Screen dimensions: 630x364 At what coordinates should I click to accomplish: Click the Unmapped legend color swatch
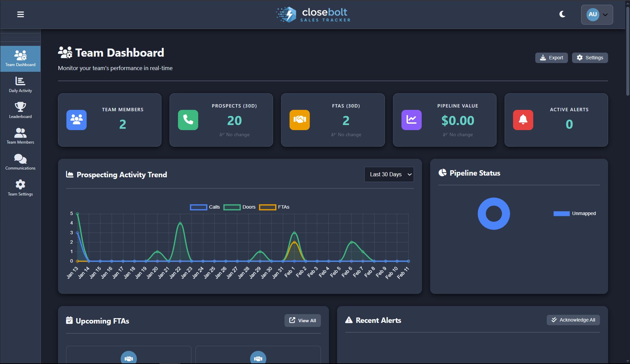point(561,214)
